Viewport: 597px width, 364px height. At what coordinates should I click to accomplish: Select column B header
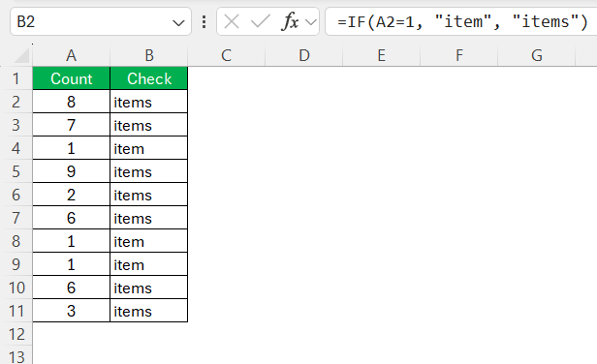(149, 55)
